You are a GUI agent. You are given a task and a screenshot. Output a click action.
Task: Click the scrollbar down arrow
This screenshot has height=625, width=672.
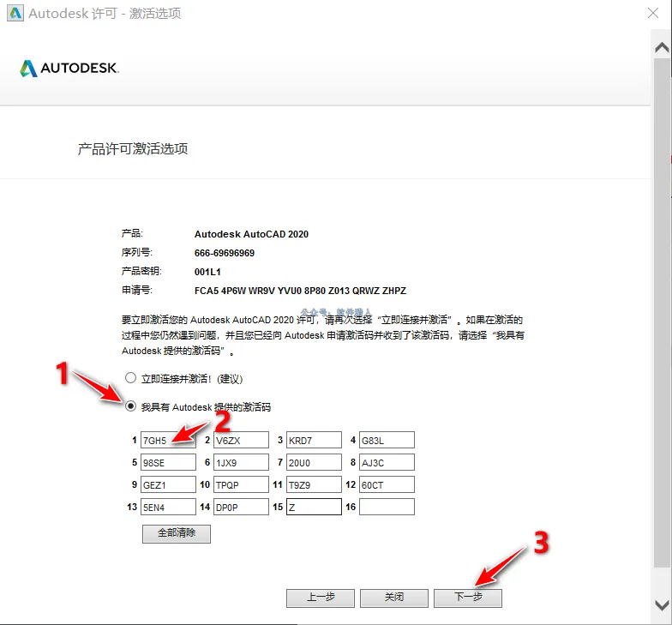pyautogui.click(x=662, y=605)
